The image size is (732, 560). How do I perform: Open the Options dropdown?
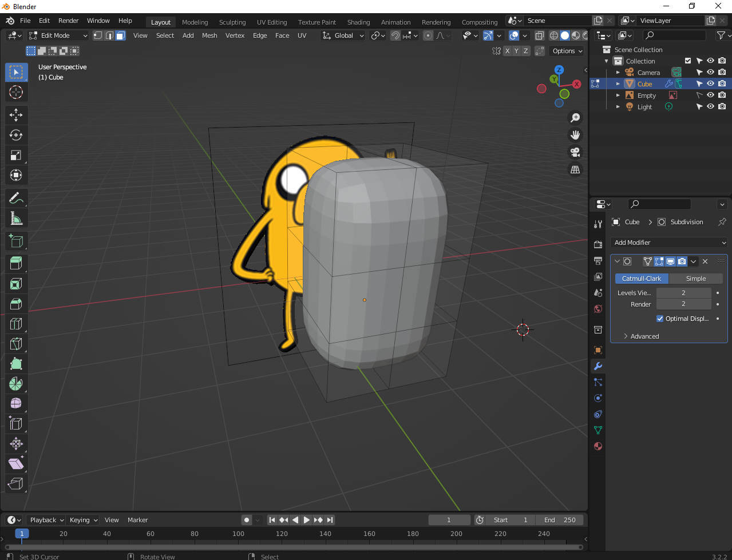coord(567,51)
